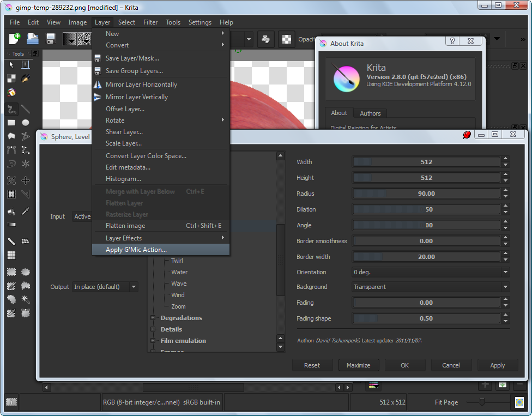
Task: Switch to Authors tab in About Krita
Action: pos(370,113)
